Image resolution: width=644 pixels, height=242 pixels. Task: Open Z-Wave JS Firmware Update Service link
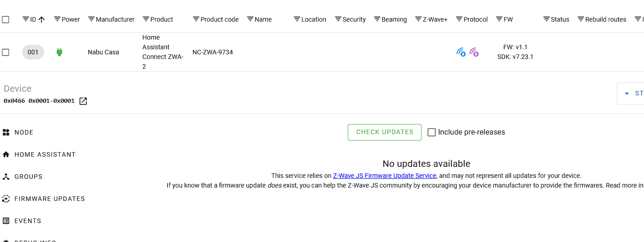pos(384,176)
